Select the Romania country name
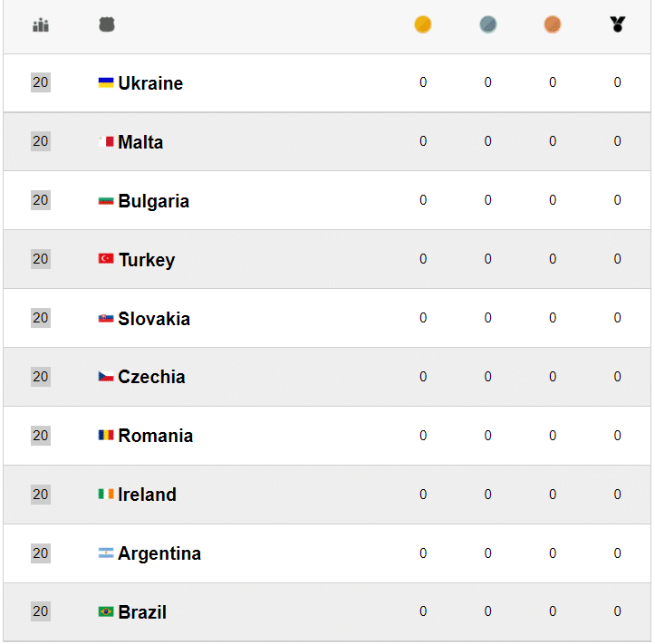Viewport: 655px width, 644px height. click(155, 437)
